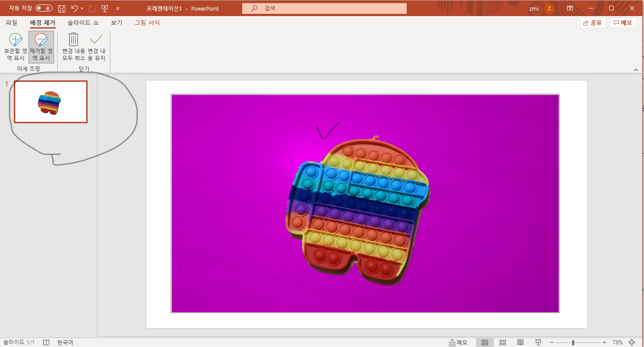The height and width of the screenshot is (347, 644).
Task: Select slide 1 thumbnail
Action: pos(51,102)
